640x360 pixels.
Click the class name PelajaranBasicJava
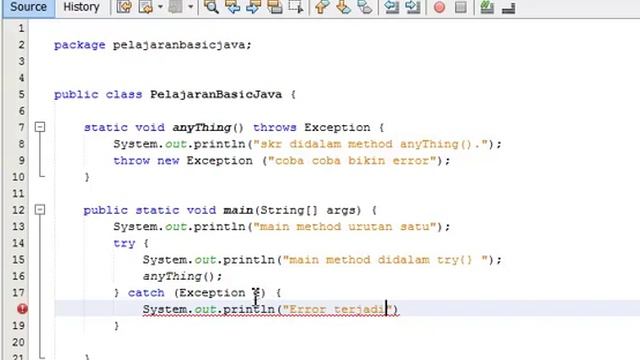[216, 95]
